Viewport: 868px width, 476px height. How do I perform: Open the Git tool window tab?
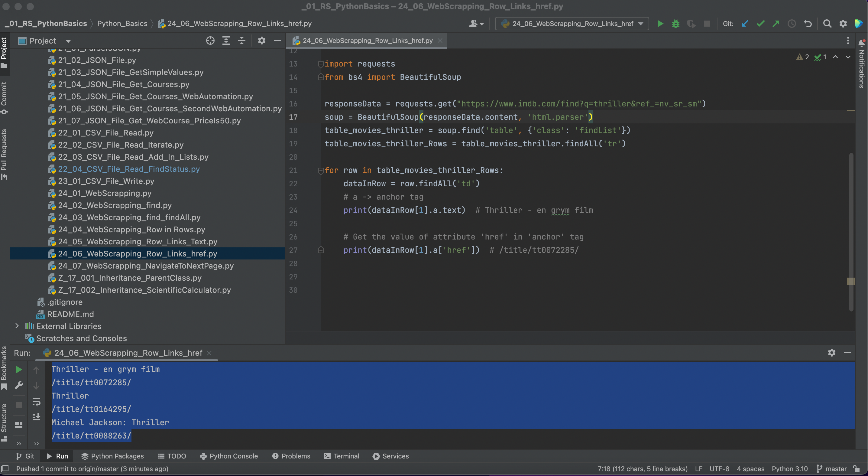(25, 456)
